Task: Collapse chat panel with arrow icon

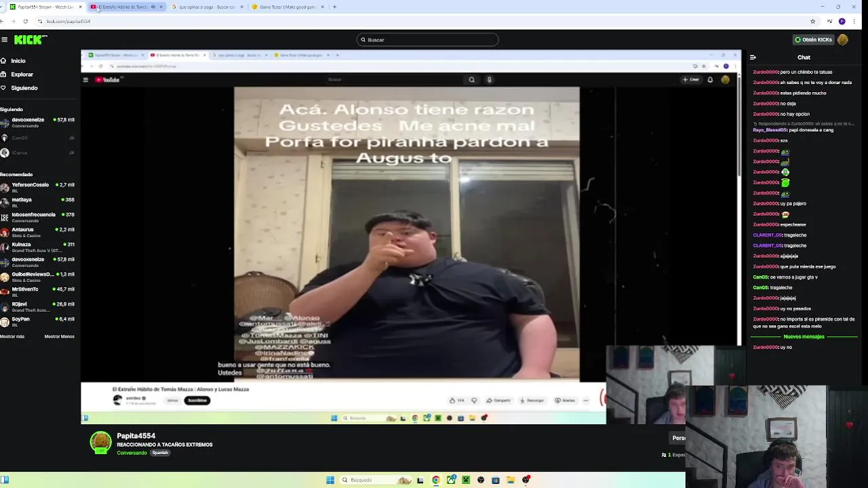Action: coord(753,58)
